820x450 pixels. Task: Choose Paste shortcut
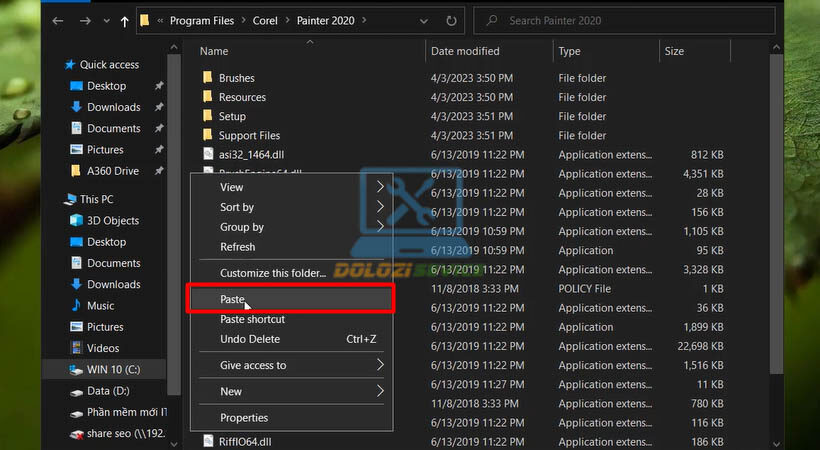(x=291, y=319)
